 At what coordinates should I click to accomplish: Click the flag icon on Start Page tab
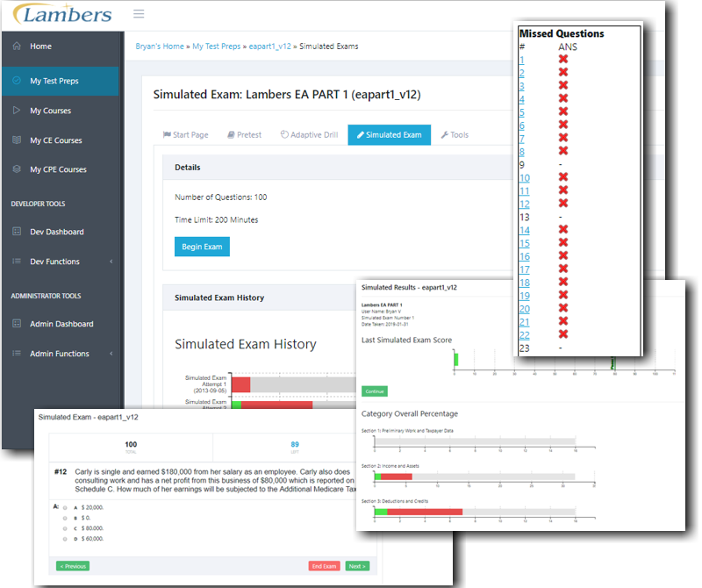(x=167, y=135)
